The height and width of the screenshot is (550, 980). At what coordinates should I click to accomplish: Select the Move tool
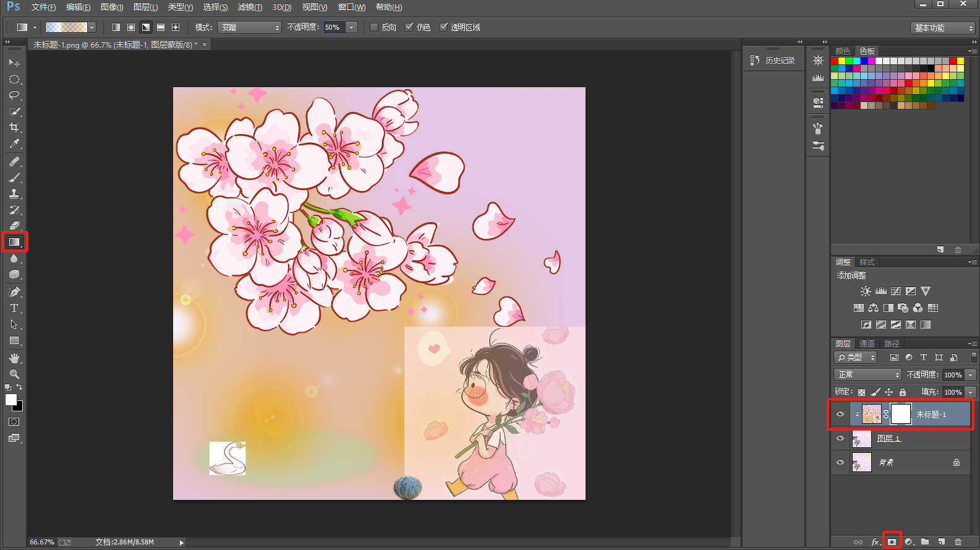click(14, 63)
